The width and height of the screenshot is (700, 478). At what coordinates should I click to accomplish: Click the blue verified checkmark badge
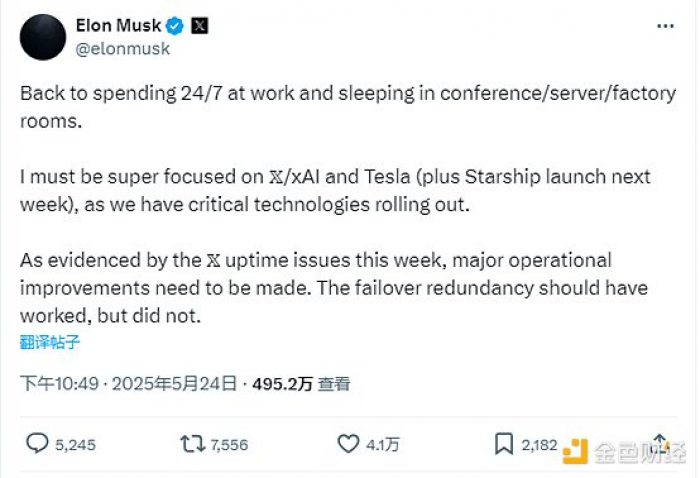(x=174, y=25)
